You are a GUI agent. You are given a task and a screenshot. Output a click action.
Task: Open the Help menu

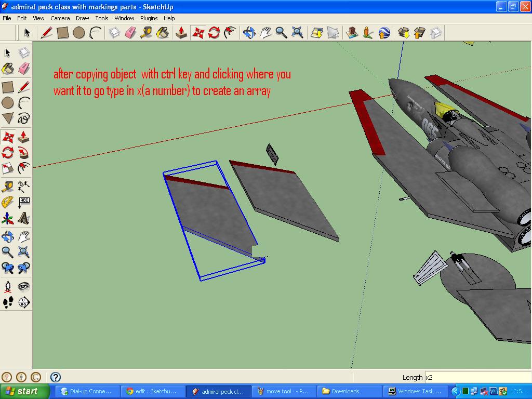coord(169,18)
